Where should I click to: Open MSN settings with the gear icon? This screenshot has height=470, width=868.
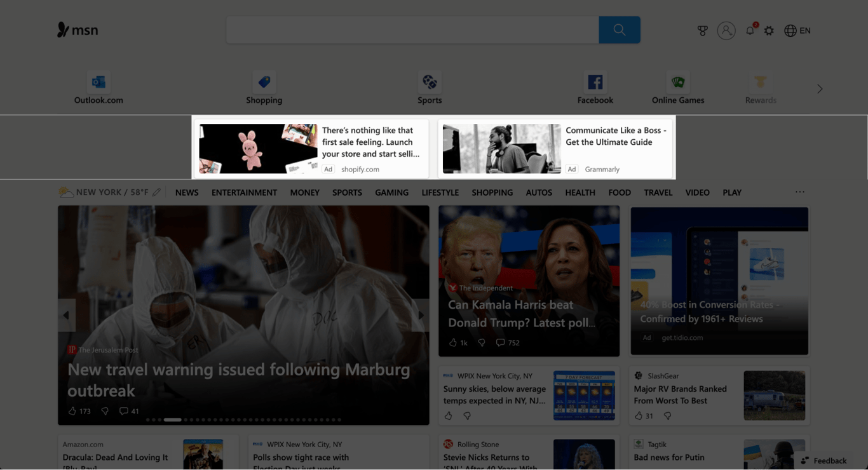click(x=769, y=30)
